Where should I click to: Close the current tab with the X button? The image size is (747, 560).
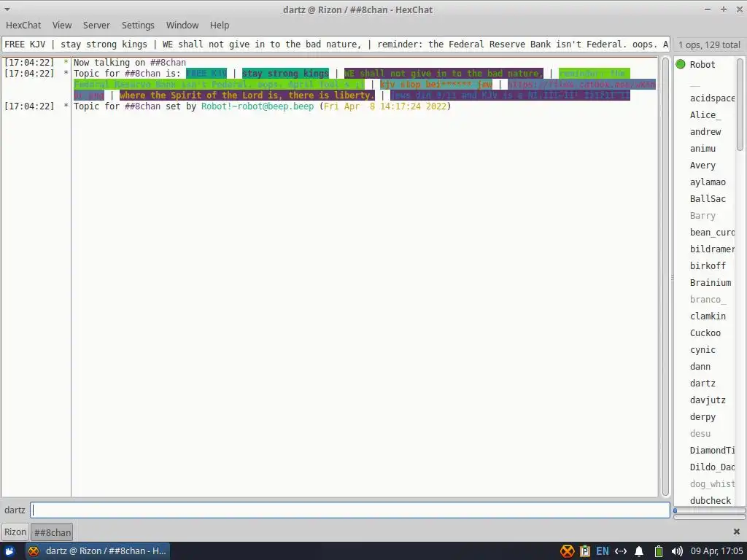coord(737,532)
